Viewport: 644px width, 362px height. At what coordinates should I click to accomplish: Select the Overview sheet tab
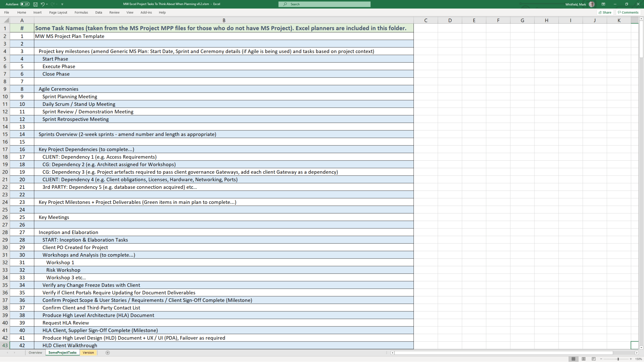tap(35, 353)
